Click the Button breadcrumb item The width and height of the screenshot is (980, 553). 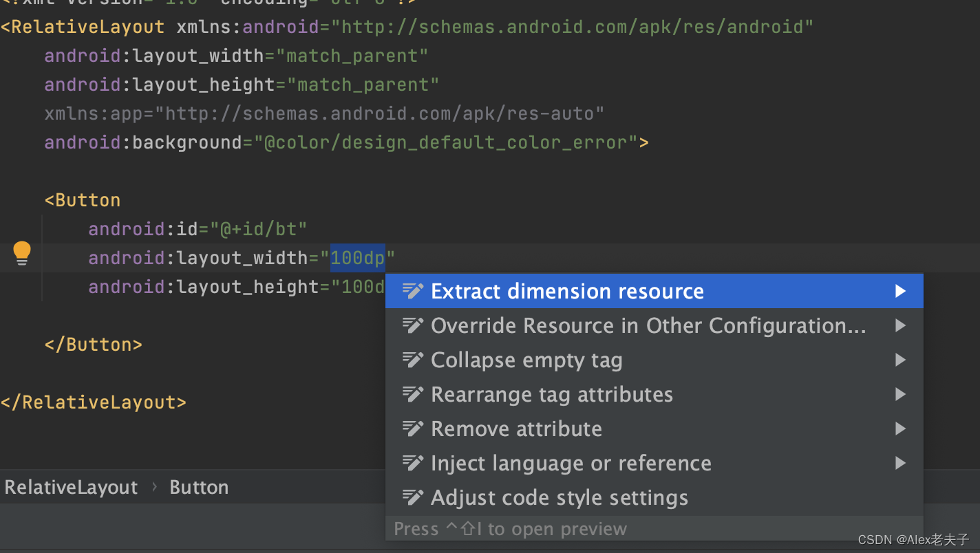pyautogui.click(x=198, y=487)
